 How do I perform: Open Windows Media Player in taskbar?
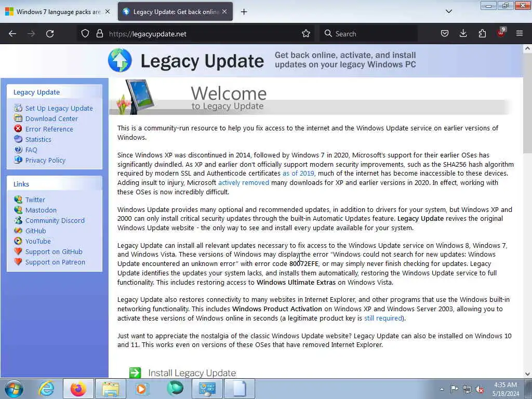(142, 389)
